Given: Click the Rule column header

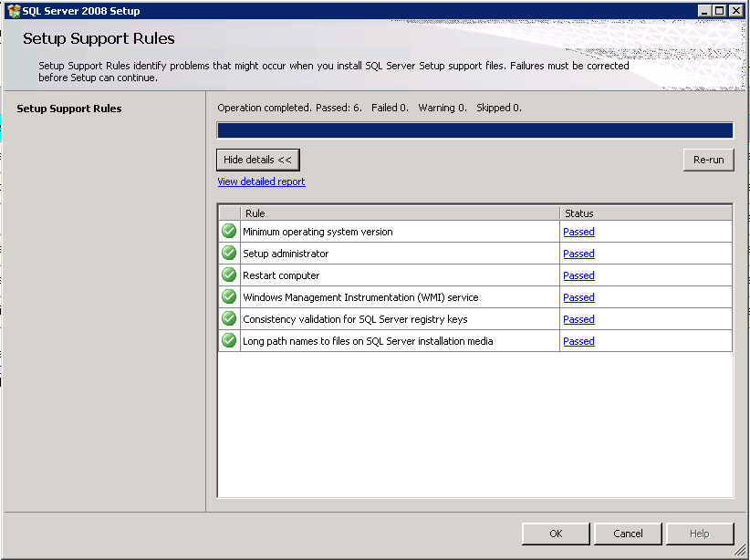Looking at the screenshot, I should pyautogui.click(x=400, y=213).
